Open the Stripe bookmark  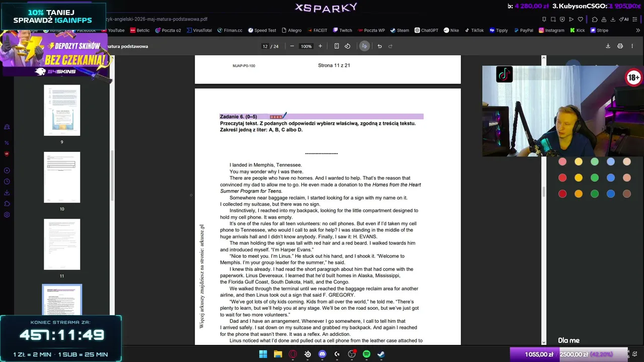tap(599, 30)
